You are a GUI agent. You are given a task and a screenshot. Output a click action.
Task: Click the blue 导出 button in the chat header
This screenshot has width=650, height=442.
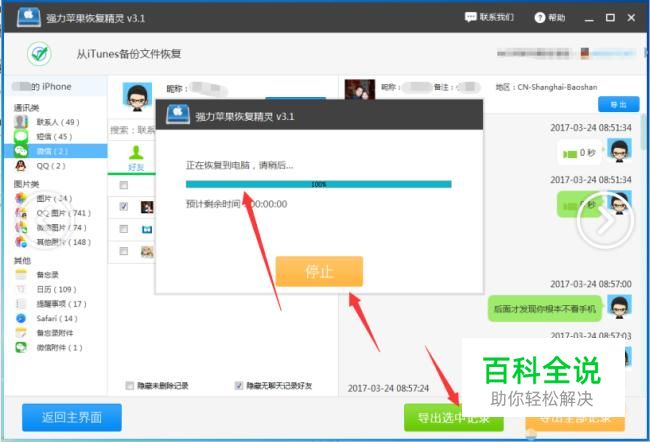[618, 104]
